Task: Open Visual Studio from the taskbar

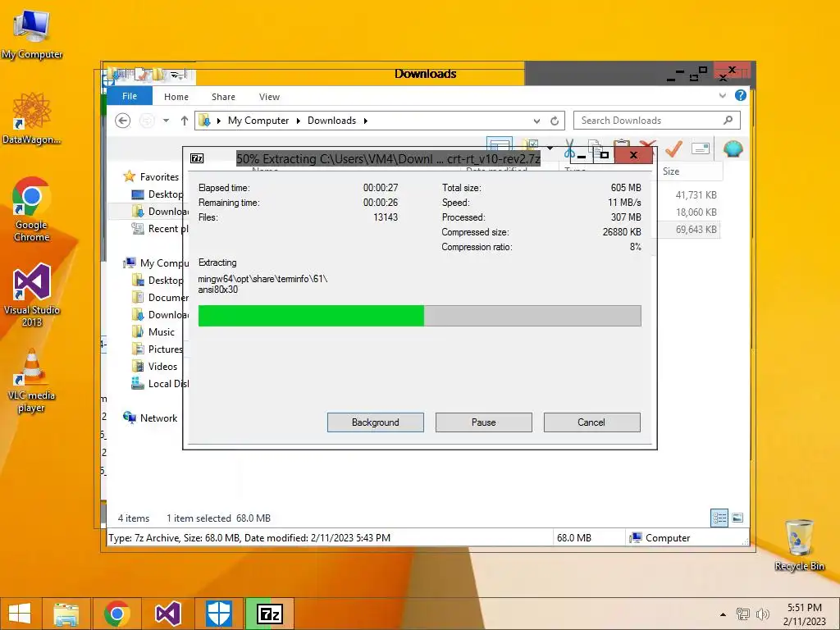Action: pyautogui.click(x=167, y=614)
